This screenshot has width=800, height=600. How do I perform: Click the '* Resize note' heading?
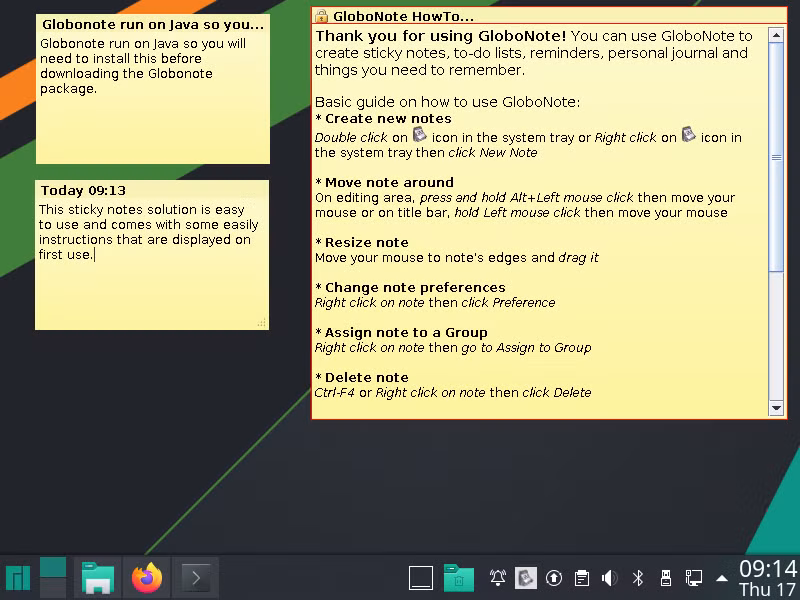point(362,243)
